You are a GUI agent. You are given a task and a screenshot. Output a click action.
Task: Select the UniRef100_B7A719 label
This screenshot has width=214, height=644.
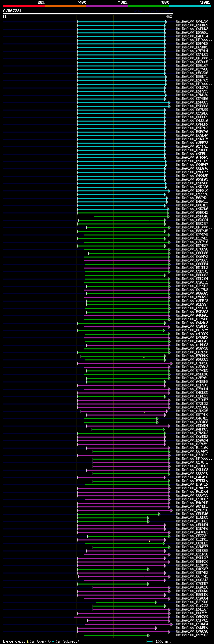pyautogui.click(x=192, y=484)
